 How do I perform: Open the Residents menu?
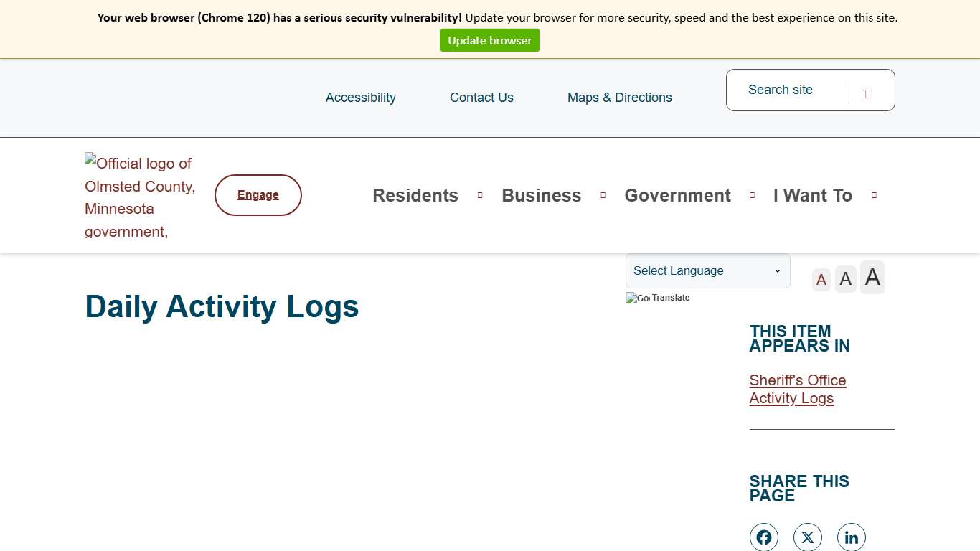[415, 195]
